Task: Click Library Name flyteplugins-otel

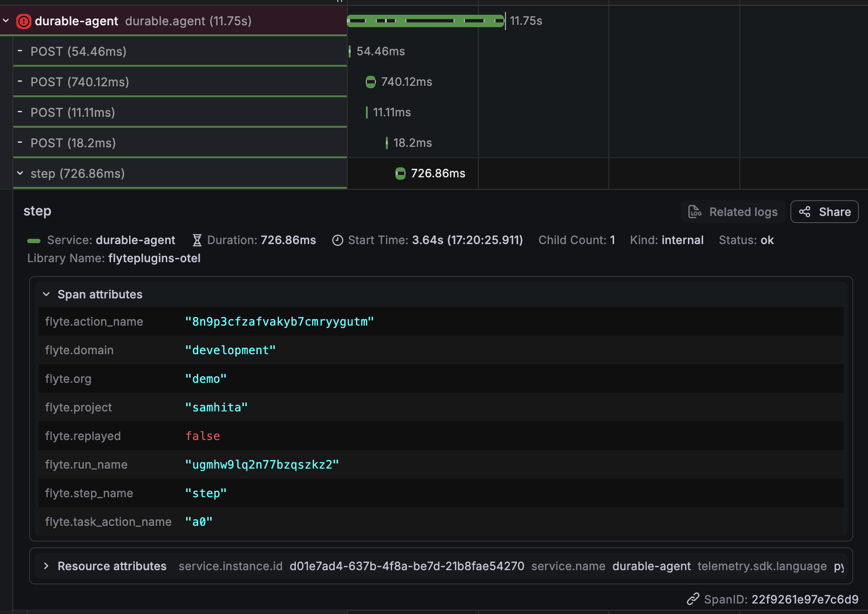Action: pos(114,258)
